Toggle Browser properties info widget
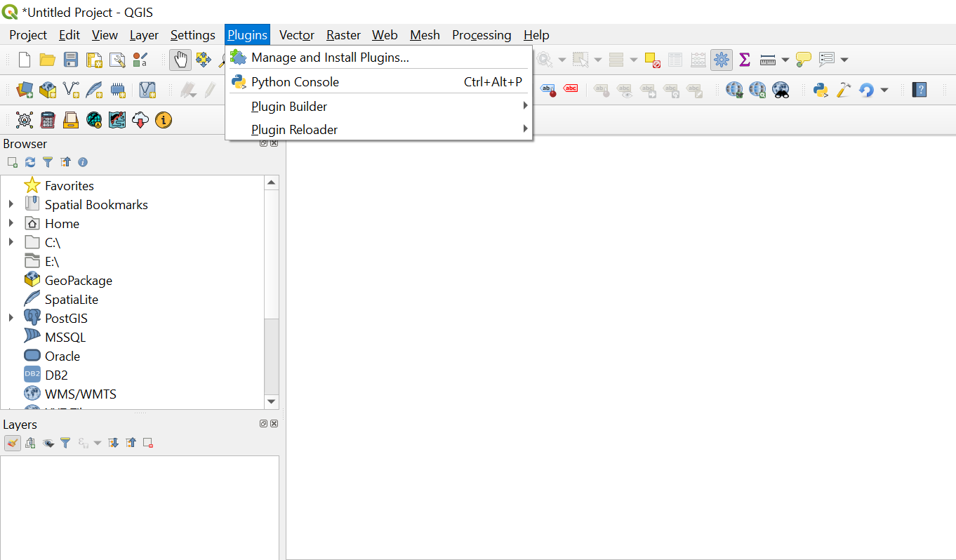This screenshot has height=560, width=956. [83, 162]
